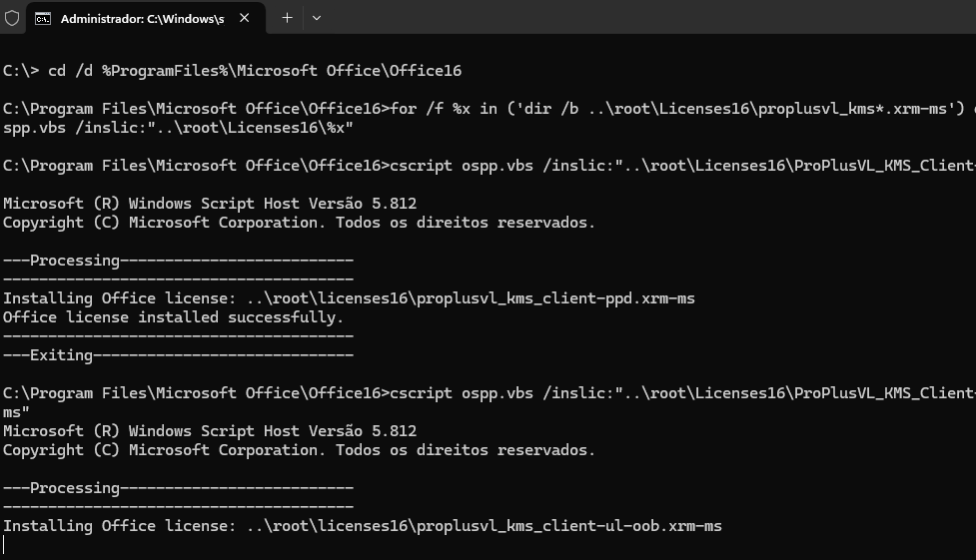Click 'Office\Office16' at end of cd command
This screenshot has height=560, width=976.
click(394, 71)
